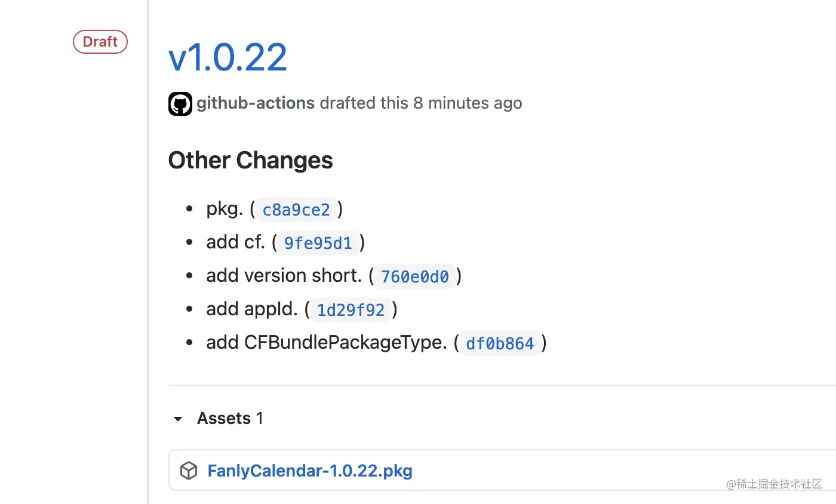Screen dimensions: 836x504
Task: Click the "add cf." list item text
Action: [235, 242]
